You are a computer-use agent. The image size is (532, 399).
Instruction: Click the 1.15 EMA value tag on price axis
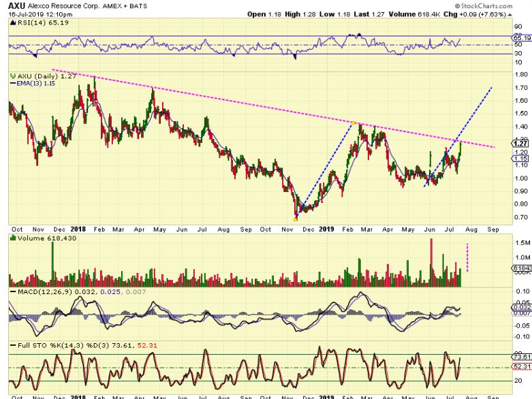point(520,159)
